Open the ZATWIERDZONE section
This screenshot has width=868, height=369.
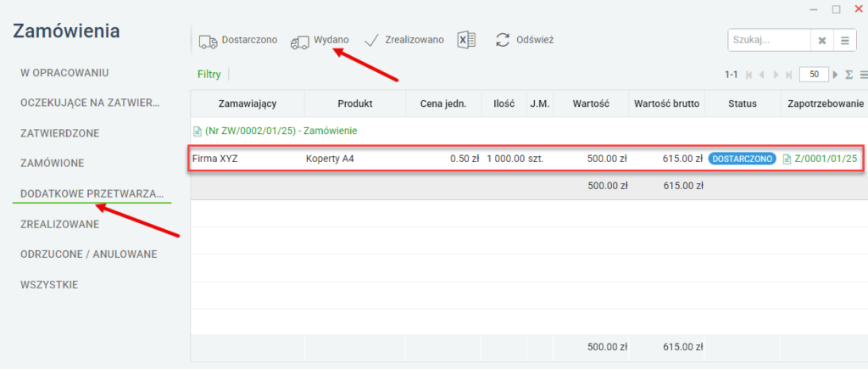click(60, 133)
